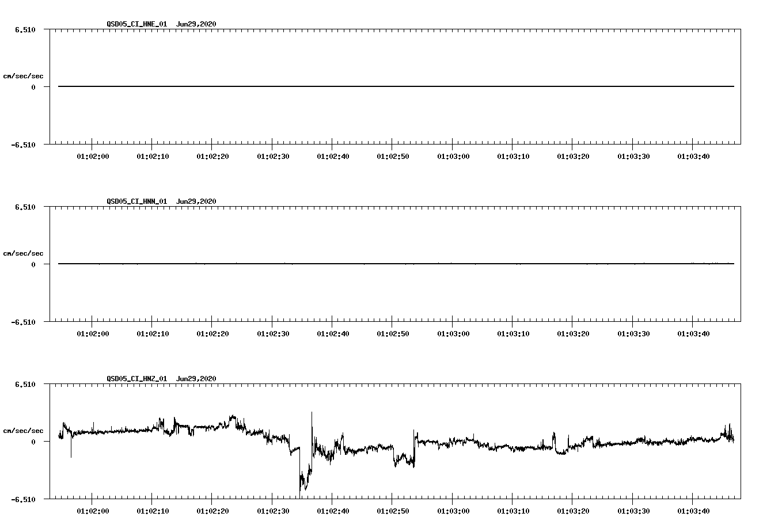Click the flat trace line in HNE plot
The height and width of the screenshot is (532, 782).
(x=396, y=86)
